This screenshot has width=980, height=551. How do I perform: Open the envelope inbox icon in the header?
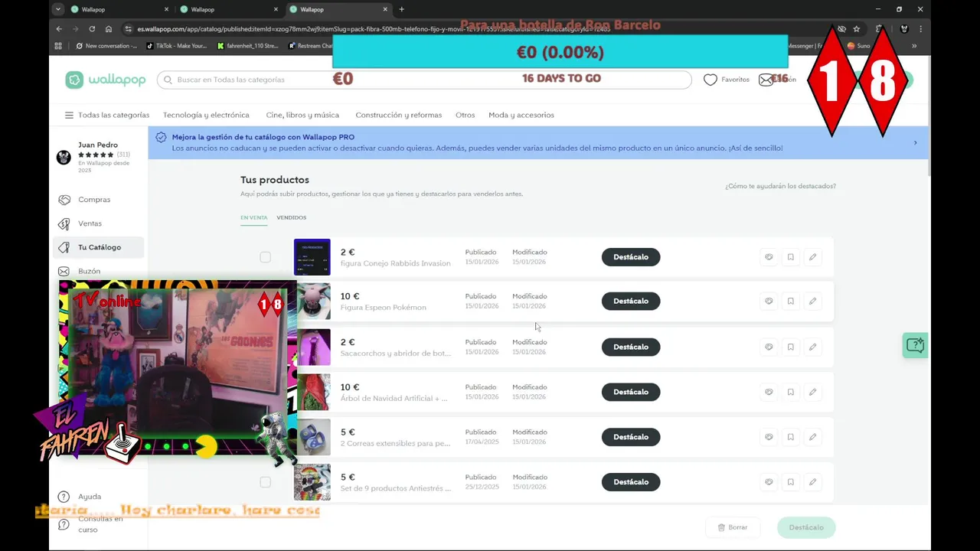(766, 80)
